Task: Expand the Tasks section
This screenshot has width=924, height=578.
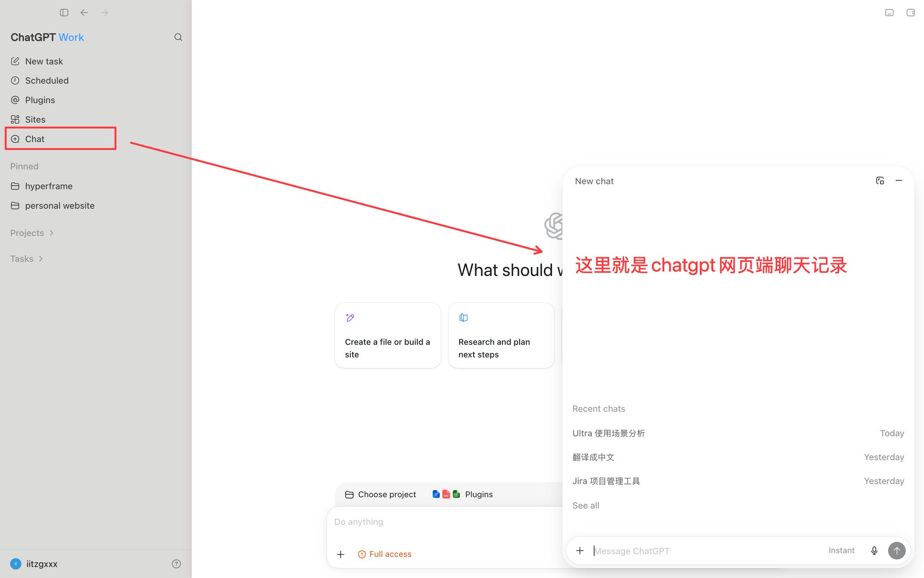Action: pos(27,259)
